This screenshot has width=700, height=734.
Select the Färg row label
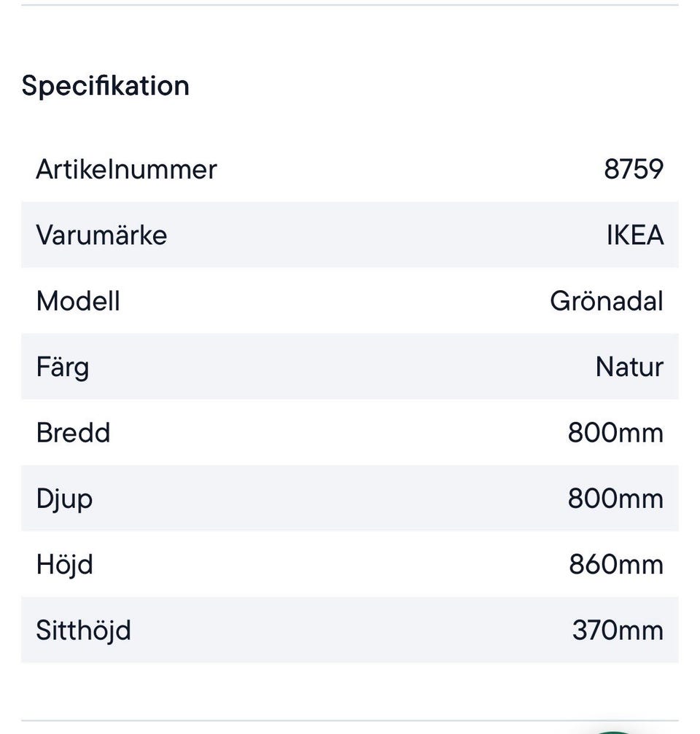(x=63, y=367)
